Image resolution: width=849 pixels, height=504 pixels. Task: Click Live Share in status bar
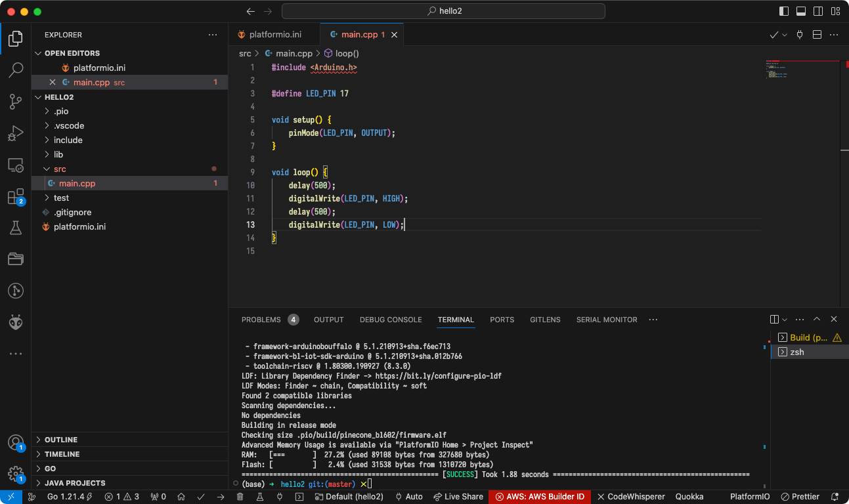(x=458, y=497)
